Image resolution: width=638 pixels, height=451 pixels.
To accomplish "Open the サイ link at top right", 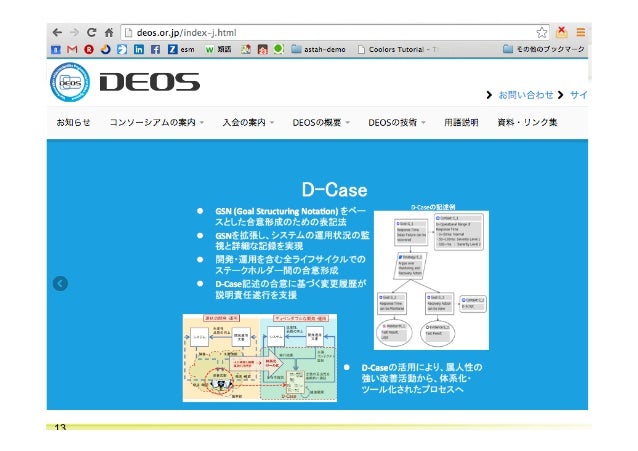I will 579,95.
